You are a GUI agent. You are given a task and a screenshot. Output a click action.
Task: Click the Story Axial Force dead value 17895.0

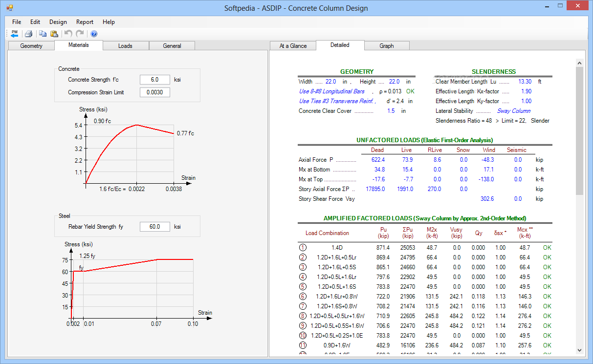pos(375,189)
